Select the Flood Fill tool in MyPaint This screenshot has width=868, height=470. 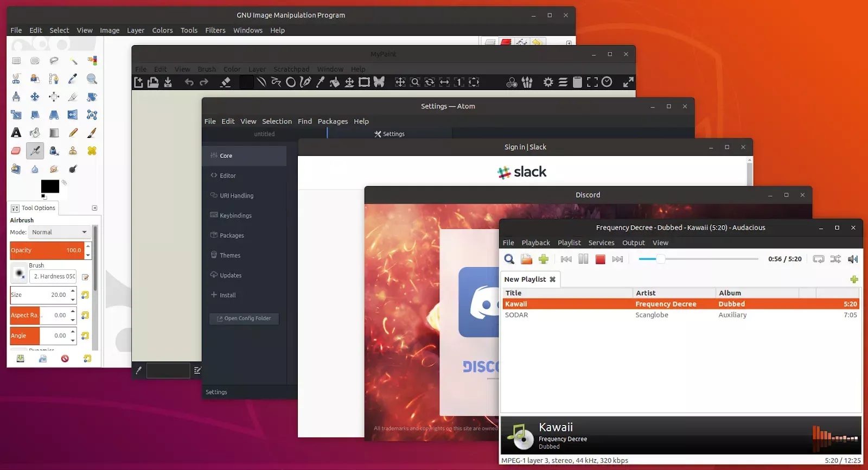[x=335, y=82]
